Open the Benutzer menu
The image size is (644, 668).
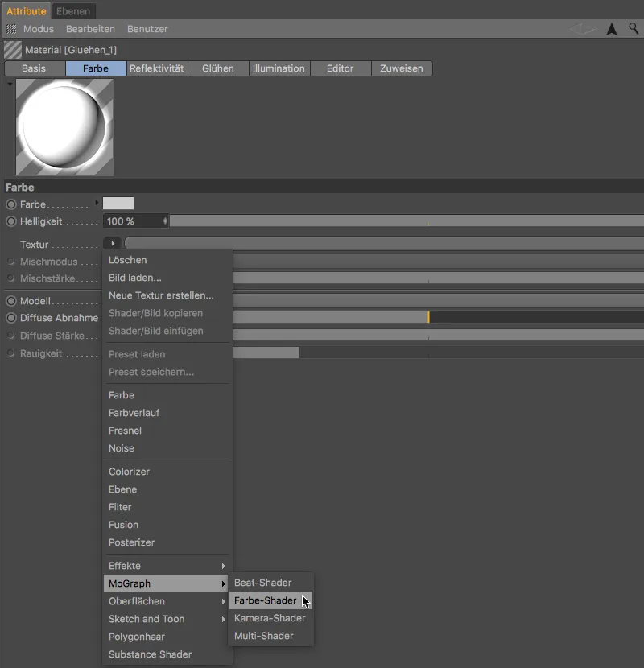pyautogui.click(x=147, y=29)
